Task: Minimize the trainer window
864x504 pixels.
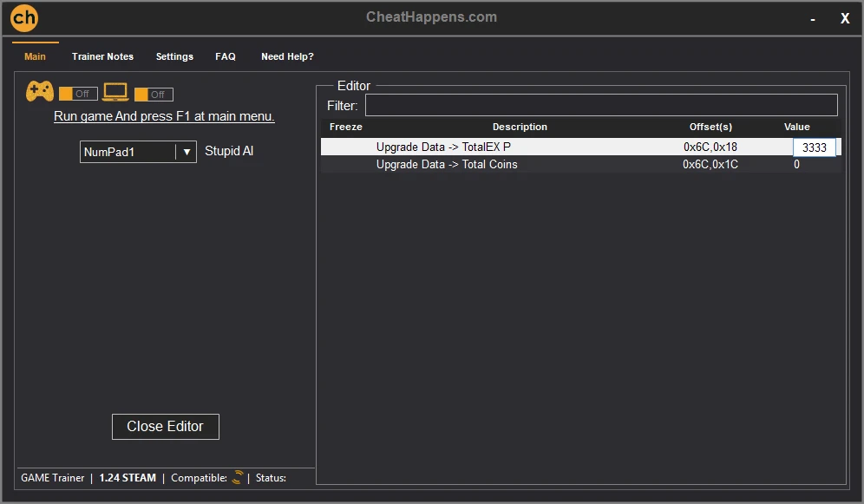Action: tap(812, 19)
